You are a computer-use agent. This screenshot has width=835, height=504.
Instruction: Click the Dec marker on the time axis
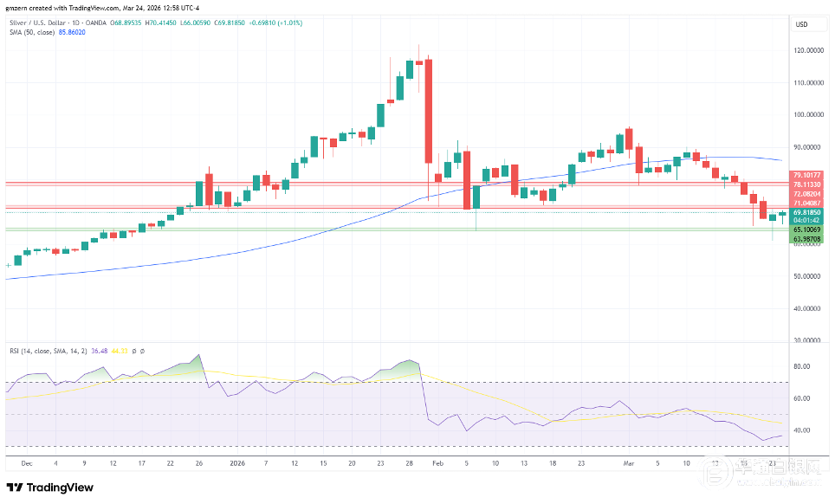tap(26, 463)
